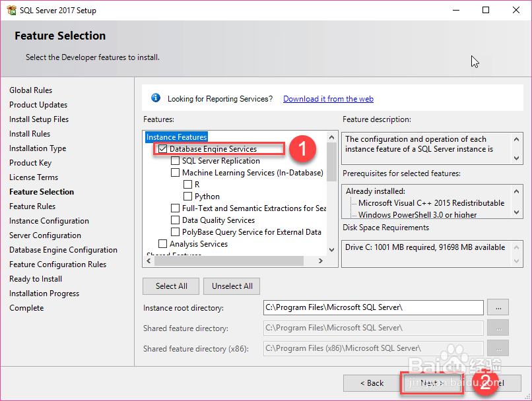Screen dimensions: 532x401
Task: Click the Next button
Action: 432,383
